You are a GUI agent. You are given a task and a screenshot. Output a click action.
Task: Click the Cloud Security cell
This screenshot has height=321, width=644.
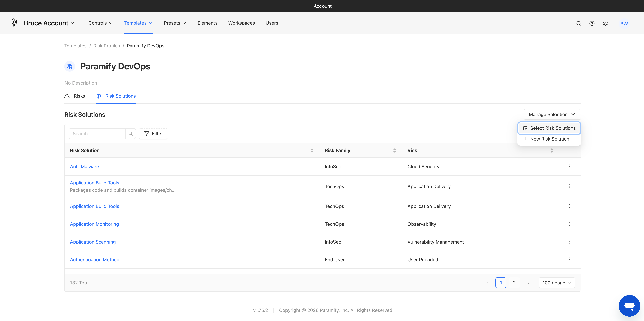tap(423, 167)
